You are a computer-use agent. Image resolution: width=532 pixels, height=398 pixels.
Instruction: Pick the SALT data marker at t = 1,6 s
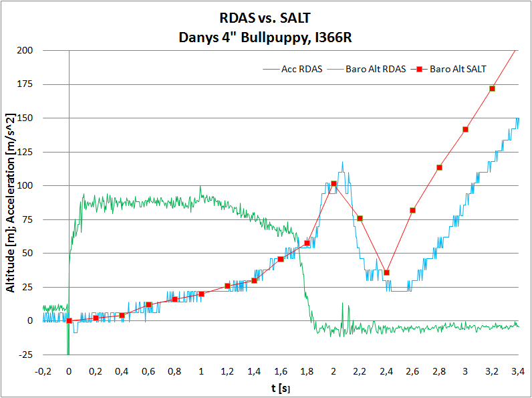pyautogui.click(x=280, y=259)
